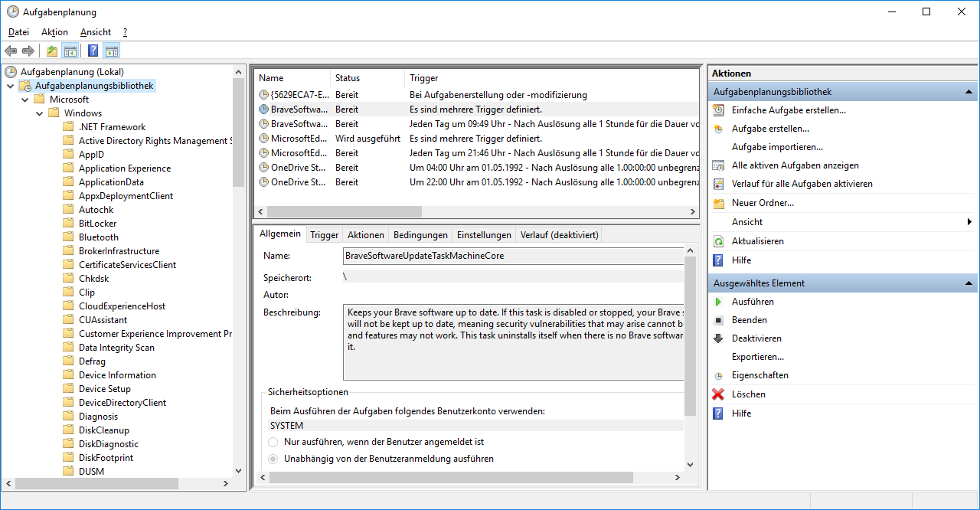Click the .NET Framework folder icon

[68, 127]
